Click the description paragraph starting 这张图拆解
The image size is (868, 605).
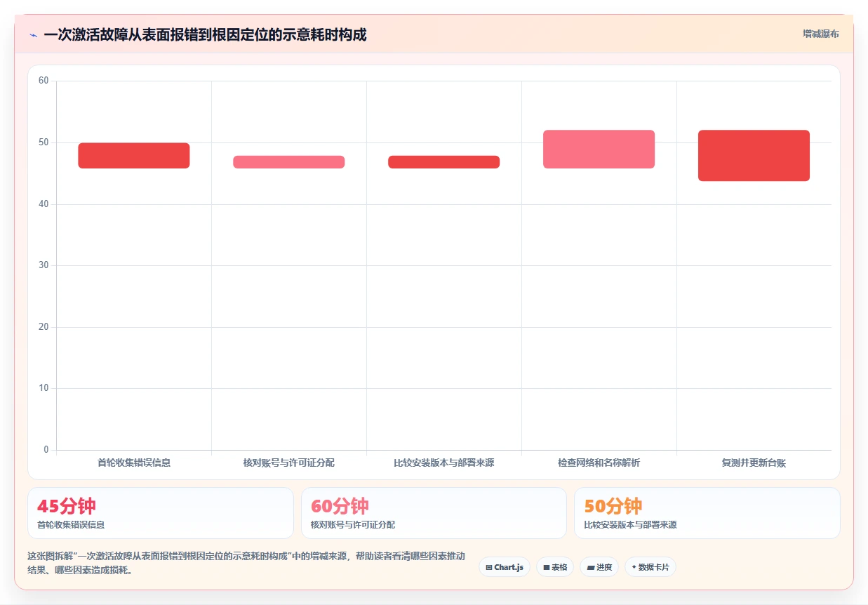246,564
